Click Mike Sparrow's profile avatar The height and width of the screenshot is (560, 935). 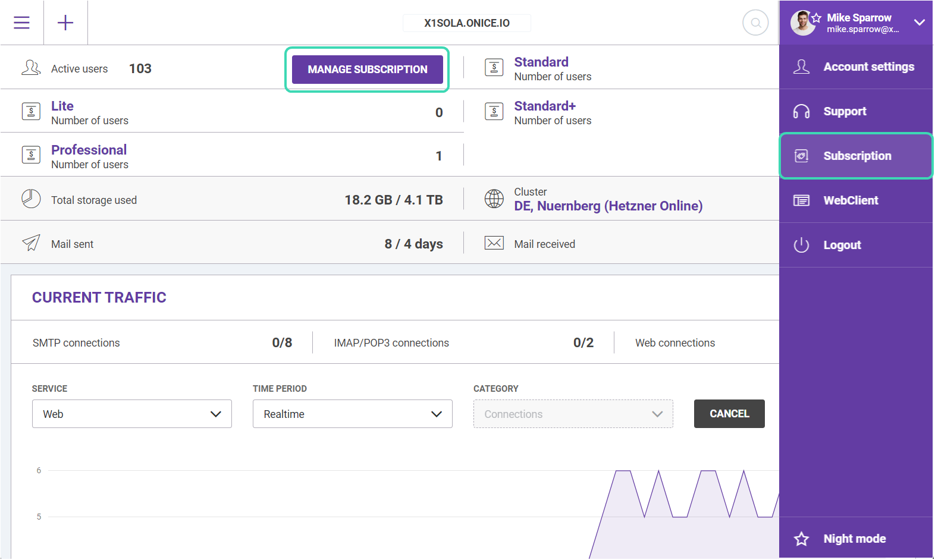point(802,23)
